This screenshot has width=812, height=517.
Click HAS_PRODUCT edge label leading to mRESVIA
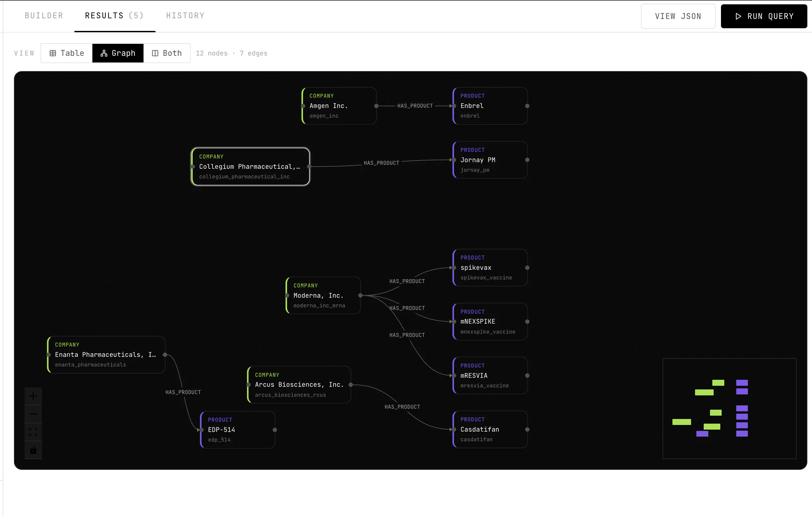click(x=407, y=335)
